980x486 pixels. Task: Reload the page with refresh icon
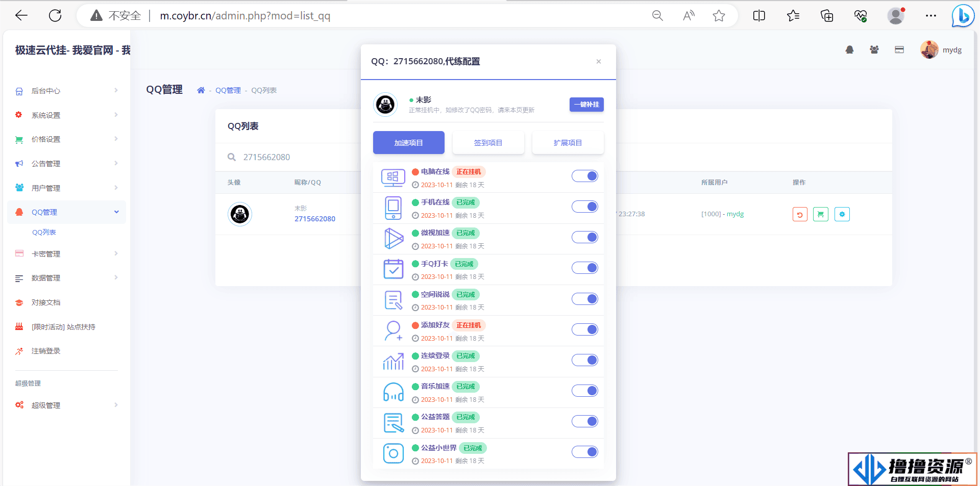pyautogui.click(x=55, y=16)
